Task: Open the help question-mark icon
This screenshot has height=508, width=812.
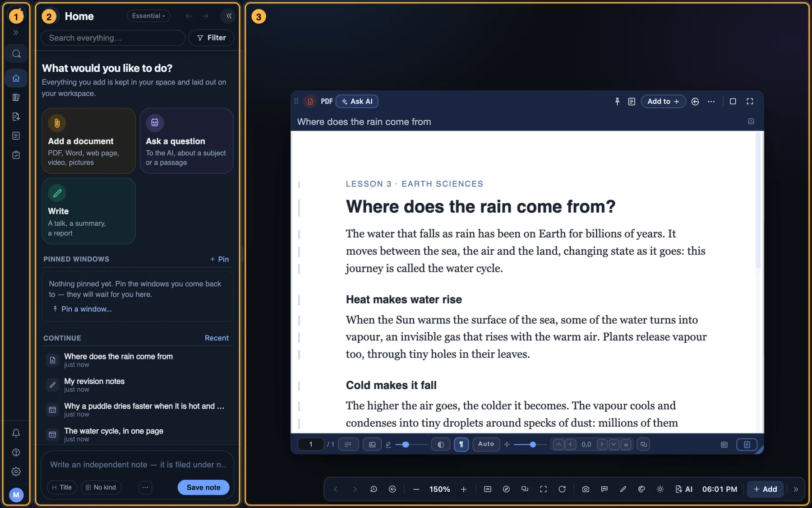Action: tap(16, 452)
